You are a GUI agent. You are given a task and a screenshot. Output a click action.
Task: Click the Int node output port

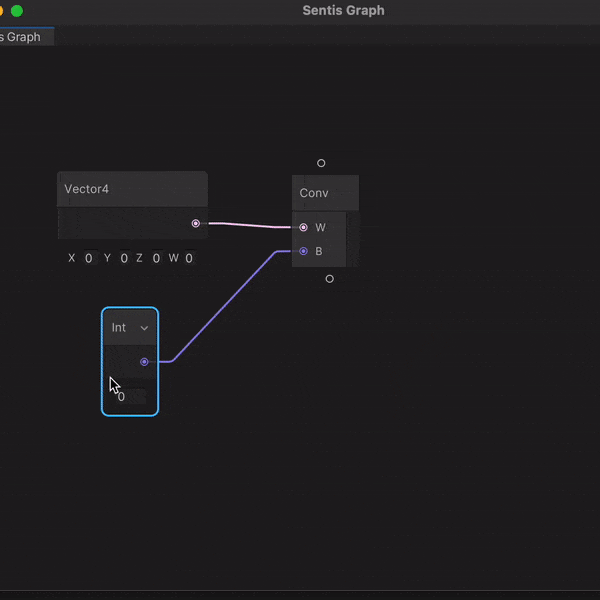point(144,362)
